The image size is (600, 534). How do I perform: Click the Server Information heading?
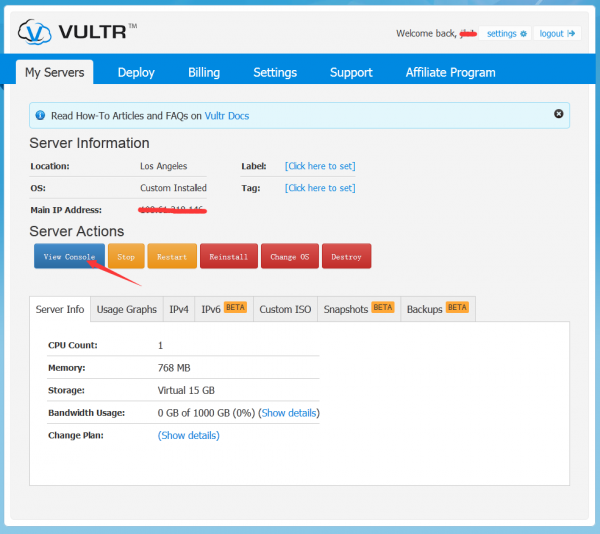[90, 143]
